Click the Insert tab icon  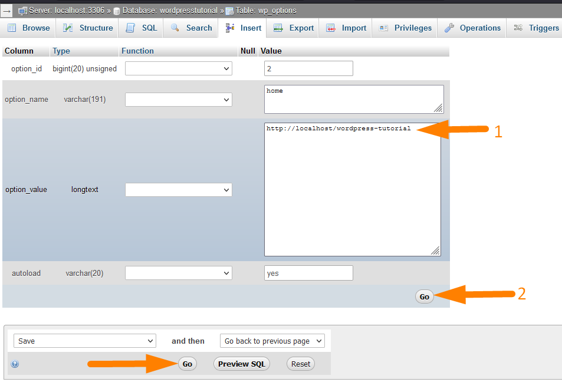[x=230, y=28]
